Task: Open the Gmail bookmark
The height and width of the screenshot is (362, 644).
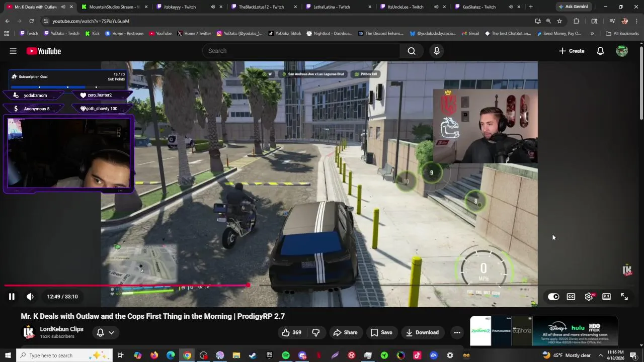Action: tap(469, 34)
